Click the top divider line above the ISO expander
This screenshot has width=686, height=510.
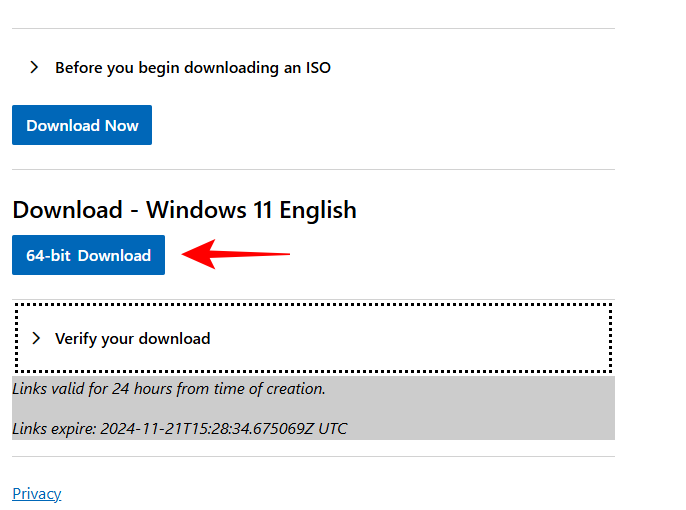coord(313,29)
